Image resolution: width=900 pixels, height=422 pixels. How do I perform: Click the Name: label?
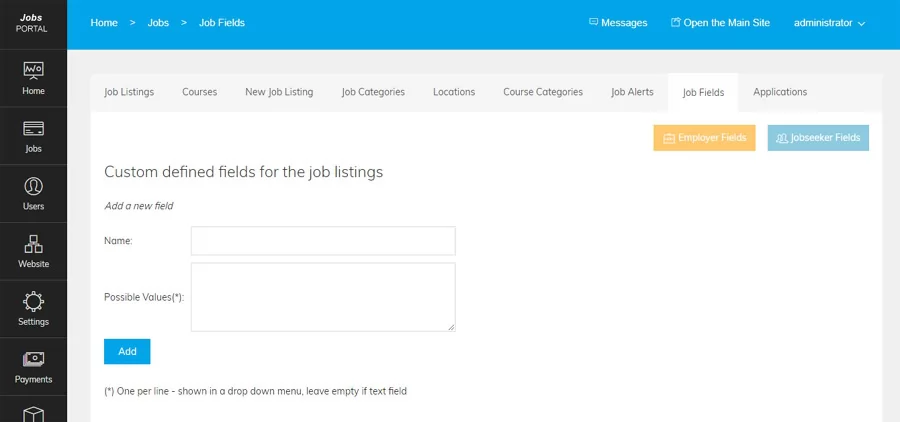[x=118, y=241]
